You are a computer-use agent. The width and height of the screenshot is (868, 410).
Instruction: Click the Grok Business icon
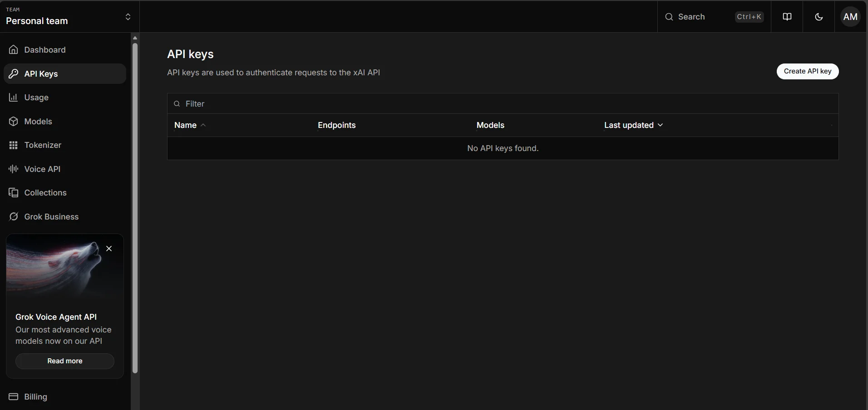[14, 217]
